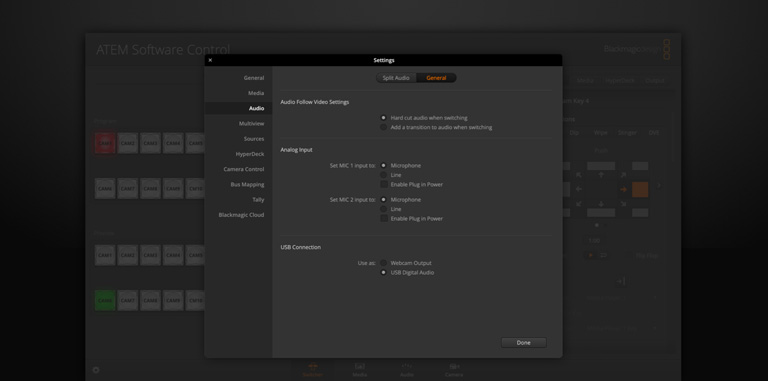This screenshot has width=768, height=381.
Task: Set MIC 2 input to Line
Action: pyautogui.click(x=384, y=209)
